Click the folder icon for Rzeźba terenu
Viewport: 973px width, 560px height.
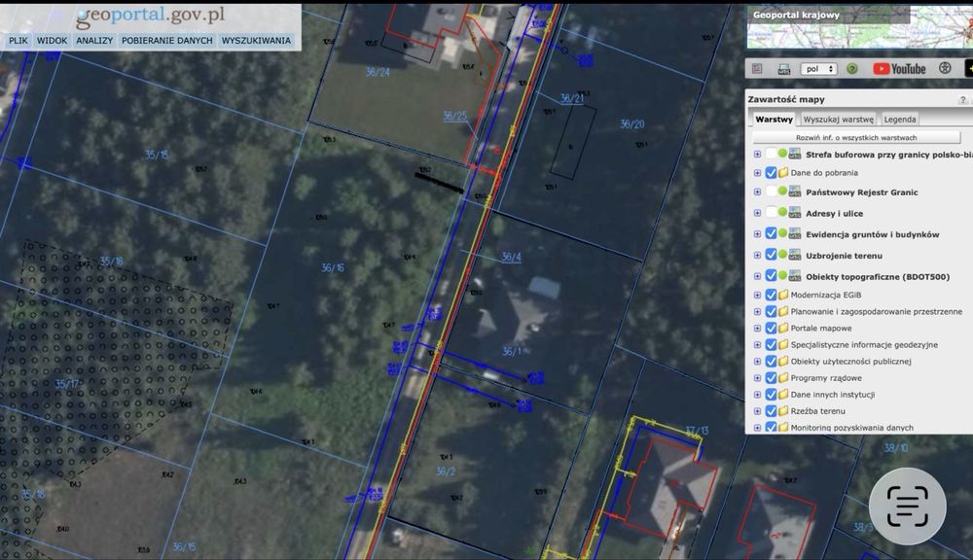[783, 410]
